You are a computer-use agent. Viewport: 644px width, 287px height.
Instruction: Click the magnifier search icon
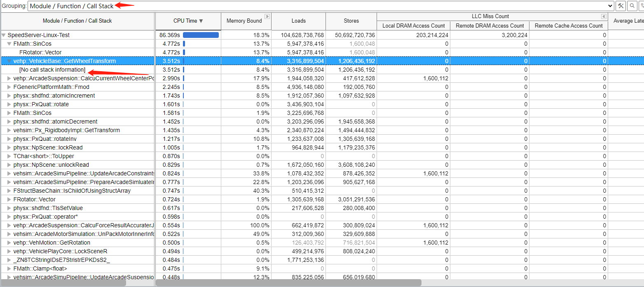pyautogui.click(x=632, y=6)
